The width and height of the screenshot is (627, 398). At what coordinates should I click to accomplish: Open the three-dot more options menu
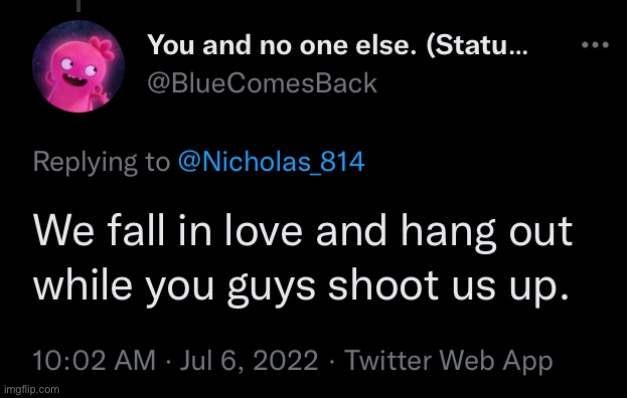[595, 45]
